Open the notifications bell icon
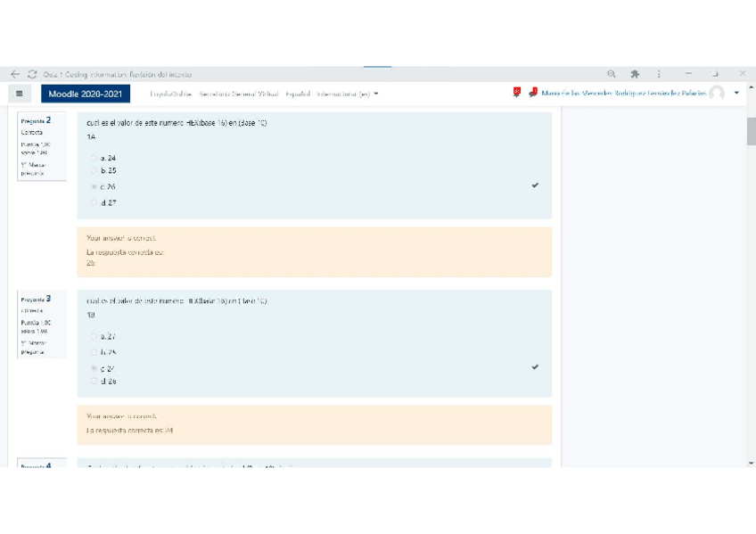The image size is (756, 534). click(x=516, y=92)
